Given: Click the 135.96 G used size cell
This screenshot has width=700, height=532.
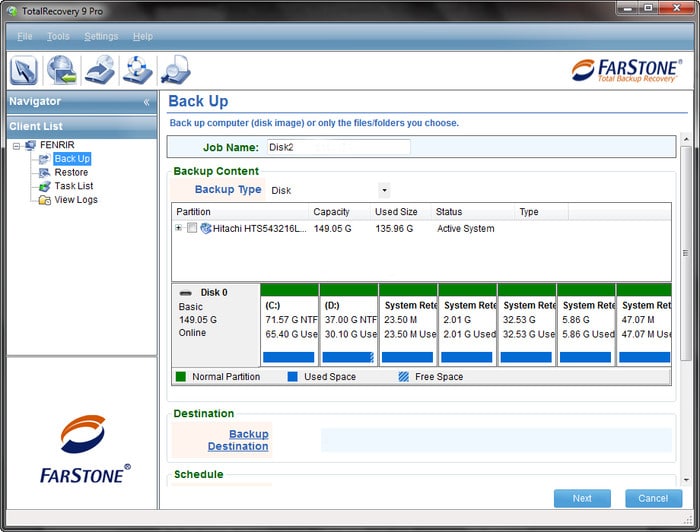Looking at the screenshot, I should click(394, 229).
